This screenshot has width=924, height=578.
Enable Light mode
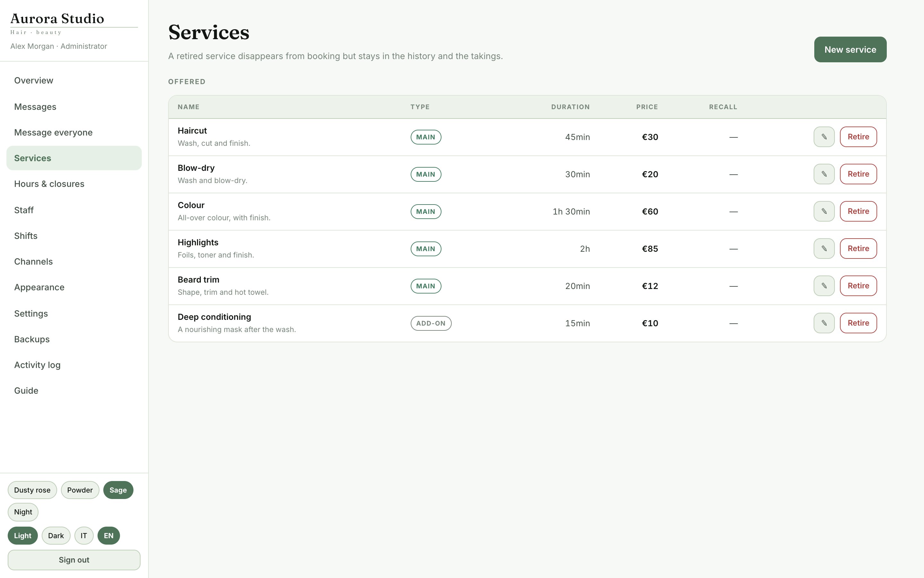22,536
